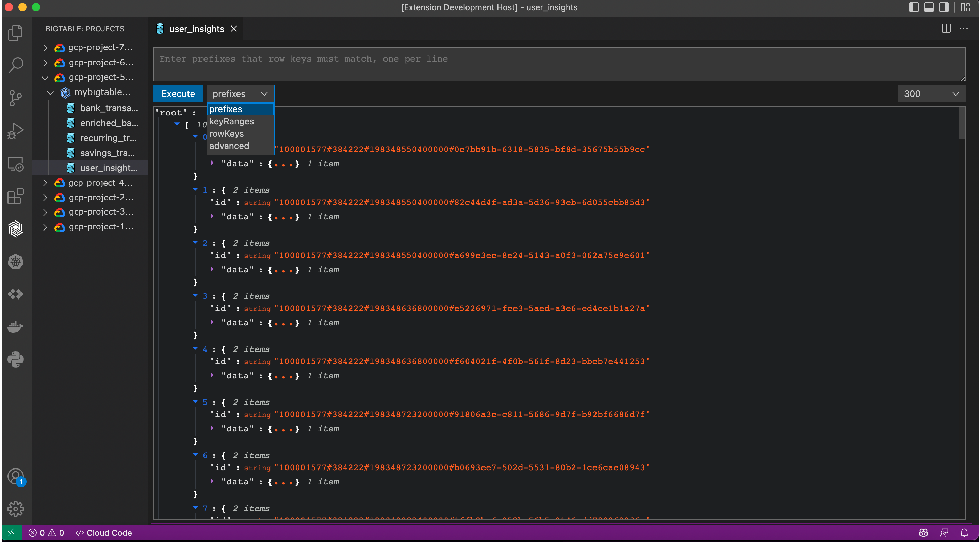Open the Explorer view in activity bar

click(x=16, y=33)
